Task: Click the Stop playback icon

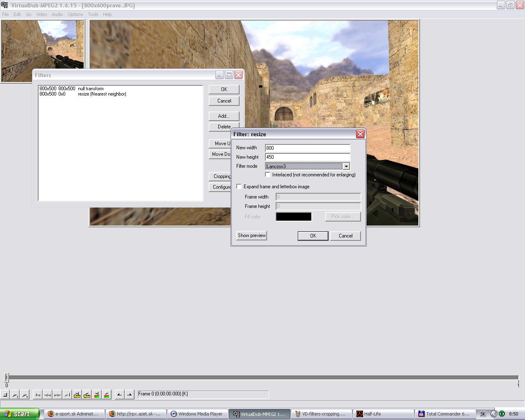Action: 5,395
